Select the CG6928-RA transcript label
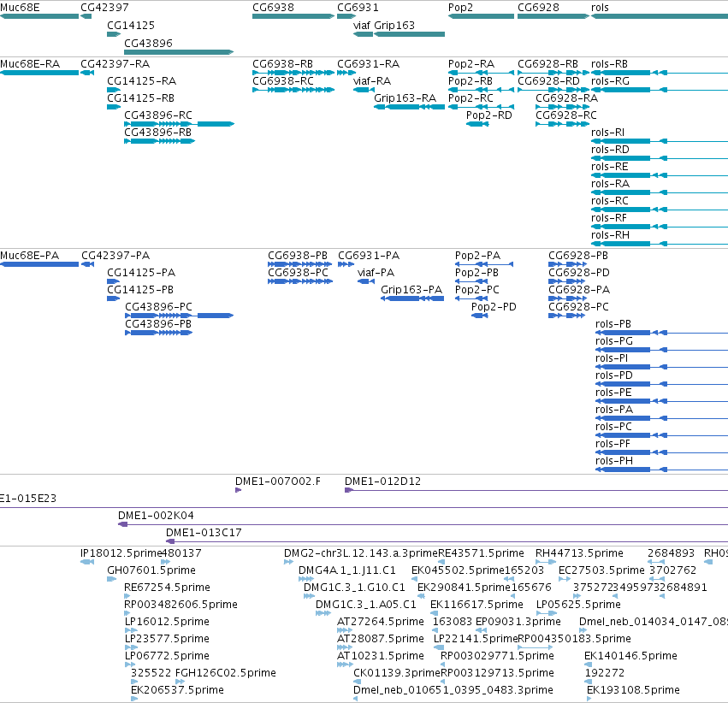This screenshot has height=703, width=728. click(x=566, y=98)
